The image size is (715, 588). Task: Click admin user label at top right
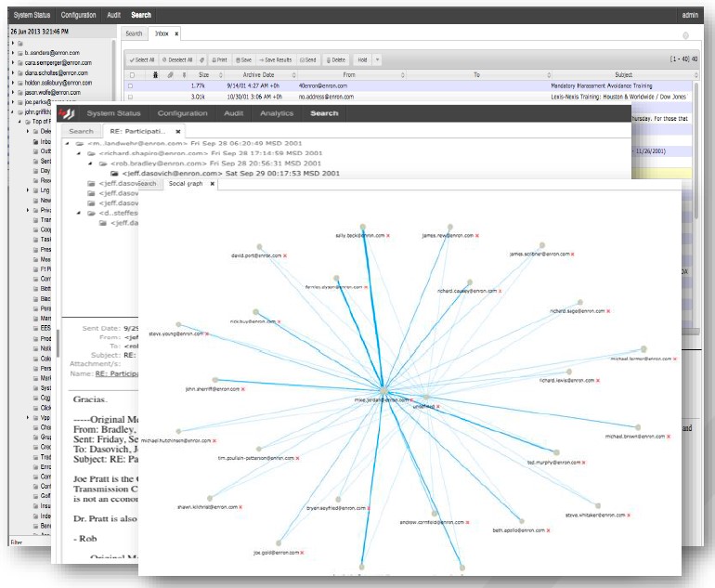pyautogui.click(x=690, y=15)
